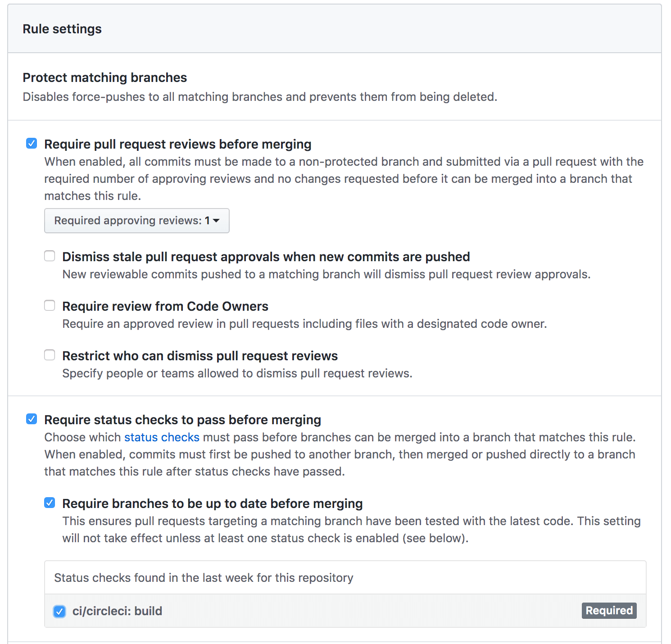Enable Dismiss stale pull request approvals checkbox

[x=50, y=256]
